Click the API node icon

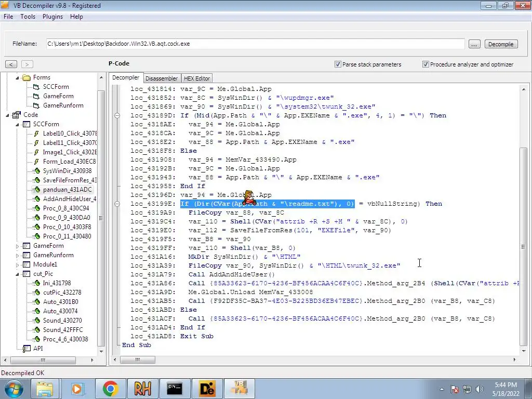(x=26, y=349)
